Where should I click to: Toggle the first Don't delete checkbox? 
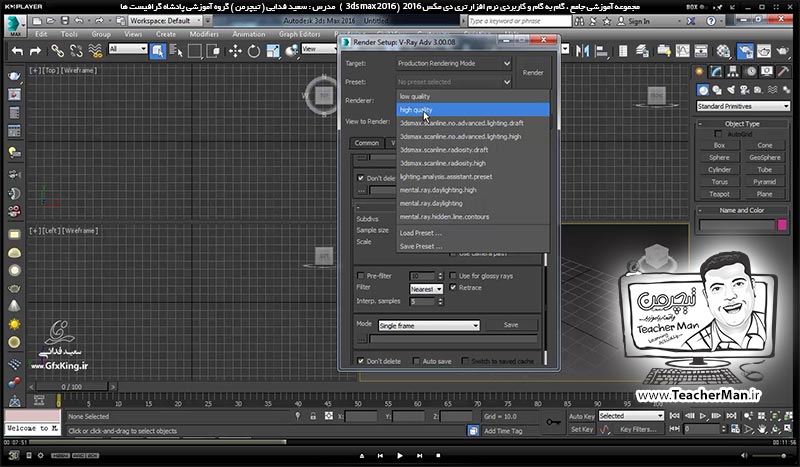tap(361, 178)
